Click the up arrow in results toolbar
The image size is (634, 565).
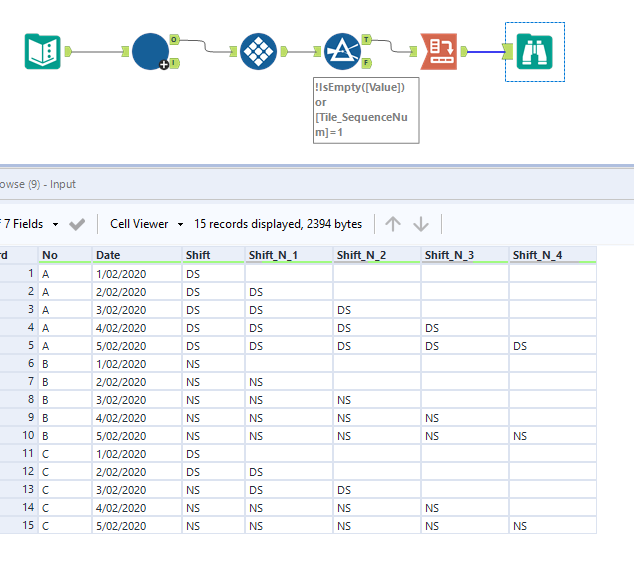[x=393, y=224]
